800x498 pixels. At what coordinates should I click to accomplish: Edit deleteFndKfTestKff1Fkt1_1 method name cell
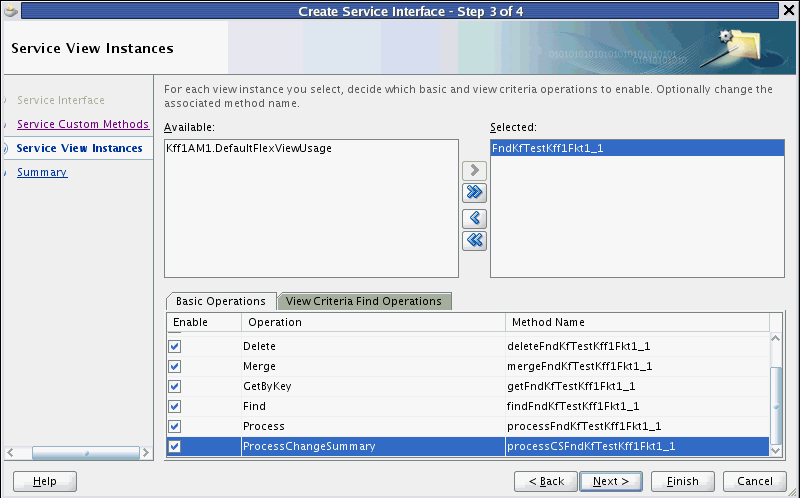click(637, 346)
